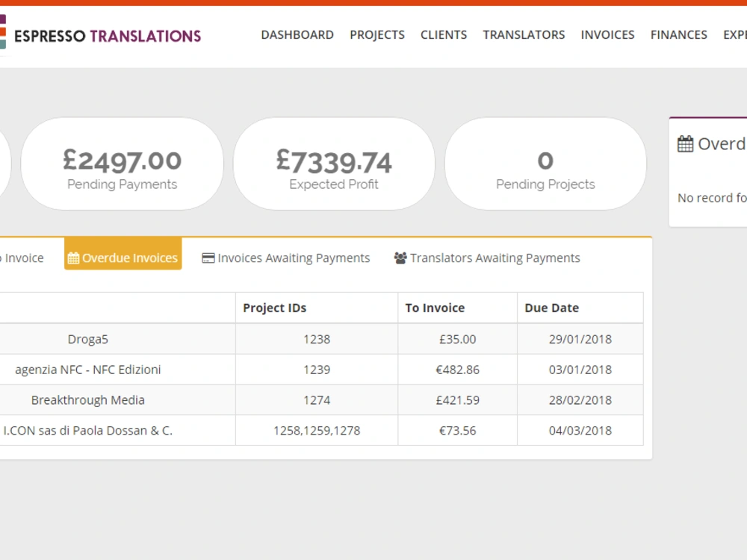Click the £421.59 amount
This screenshot has height=560, width=747.
tap(457, 400)
